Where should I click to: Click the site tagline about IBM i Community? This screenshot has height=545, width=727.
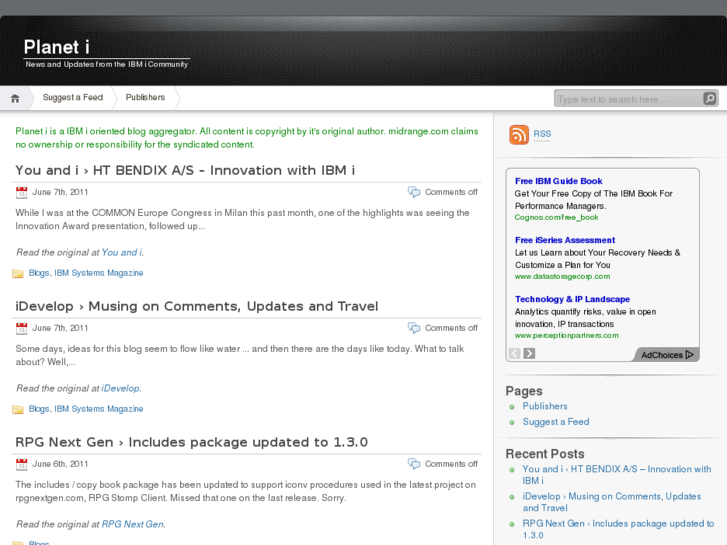[107, 64]
